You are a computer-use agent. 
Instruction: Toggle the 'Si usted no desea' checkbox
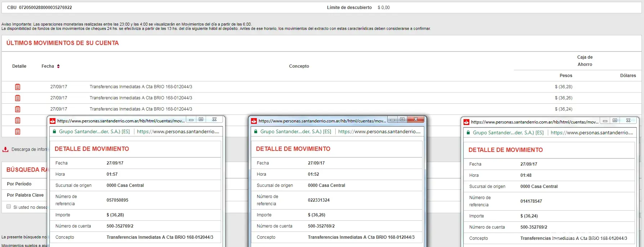coord(9,207)
